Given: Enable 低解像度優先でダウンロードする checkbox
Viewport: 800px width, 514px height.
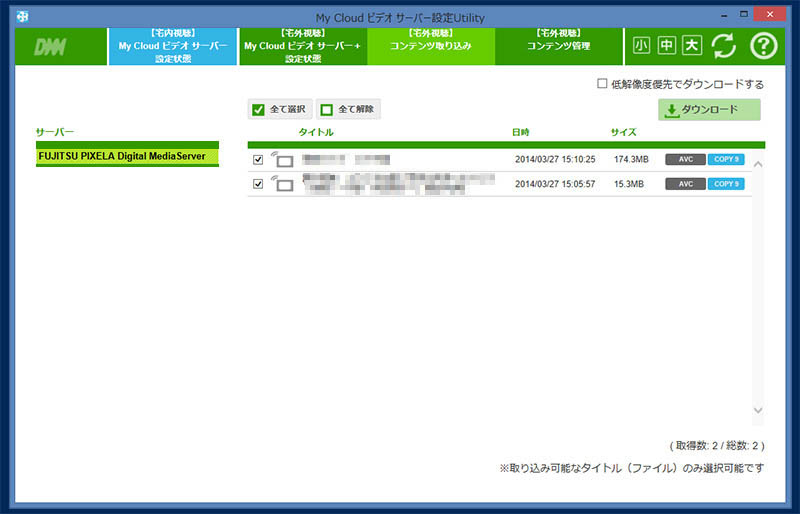Looking at the screenshot, I should pyautogui.click(x=602, y=84).
